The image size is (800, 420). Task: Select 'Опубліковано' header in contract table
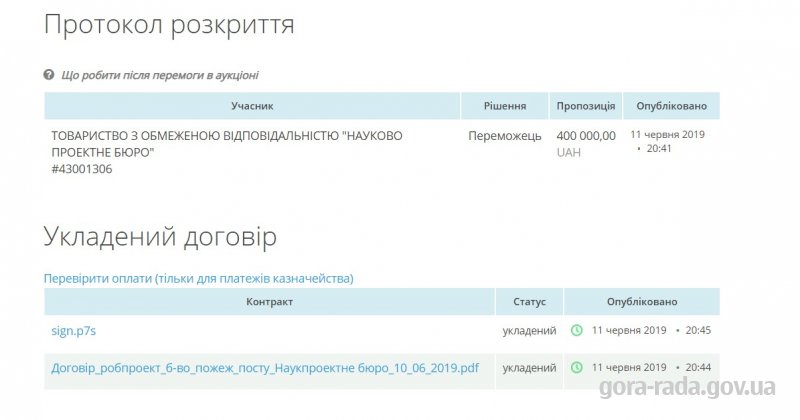tap(642, 302)
